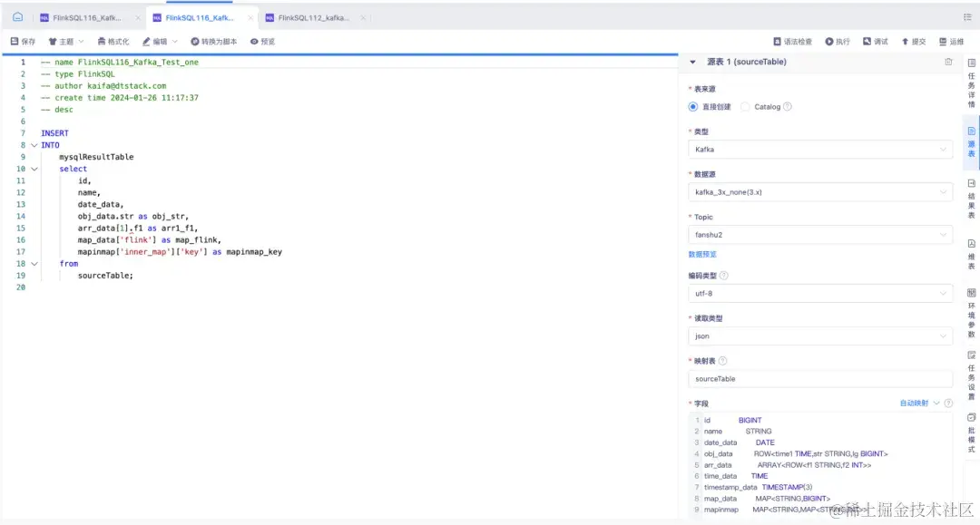Select Direct create (直接创建) radio button
Viewport: 980px width, 525px height.
pos(693,107)
